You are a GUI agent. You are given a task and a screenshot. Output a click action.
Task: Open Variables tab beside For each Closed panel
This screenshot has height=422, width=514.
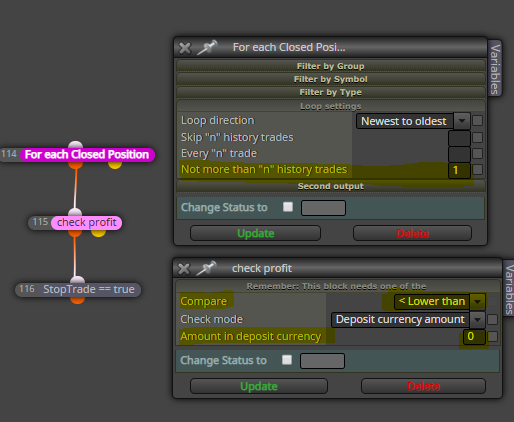pos(495,69)
